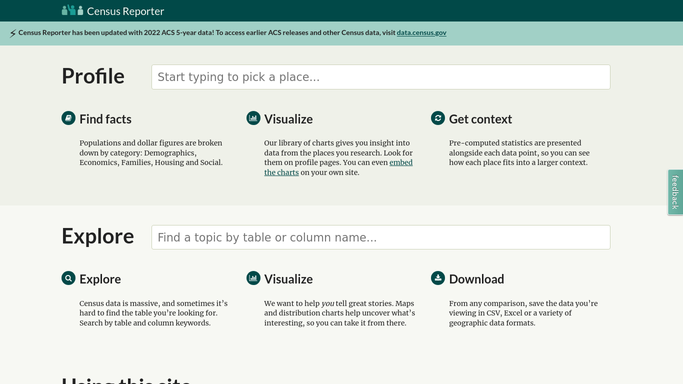The height and width of the screenshot is (384, 683).
Task: Focus the Profile place search field
Action: 381,77
